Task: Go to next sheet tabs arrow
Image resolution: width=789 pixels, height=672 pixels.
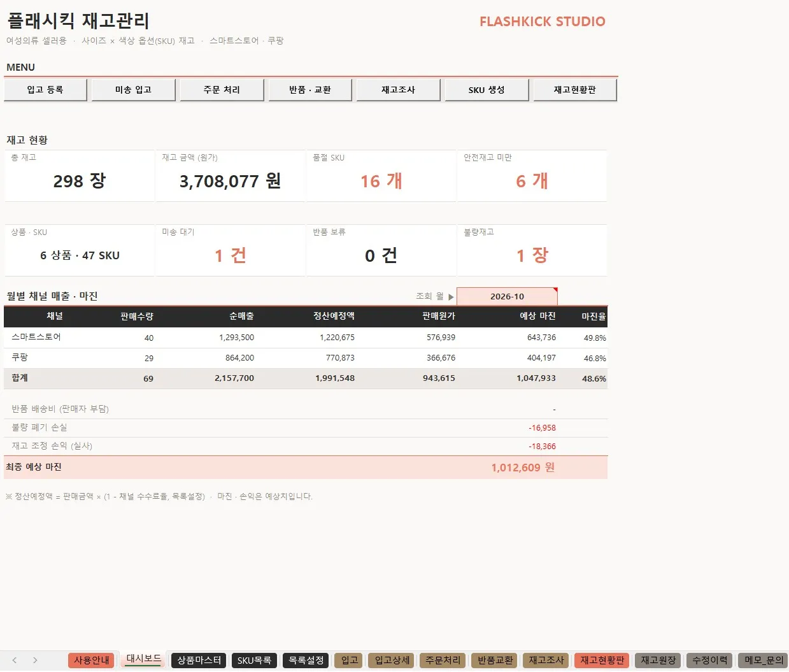Action: pyautogui.click(x=35, y=661)
